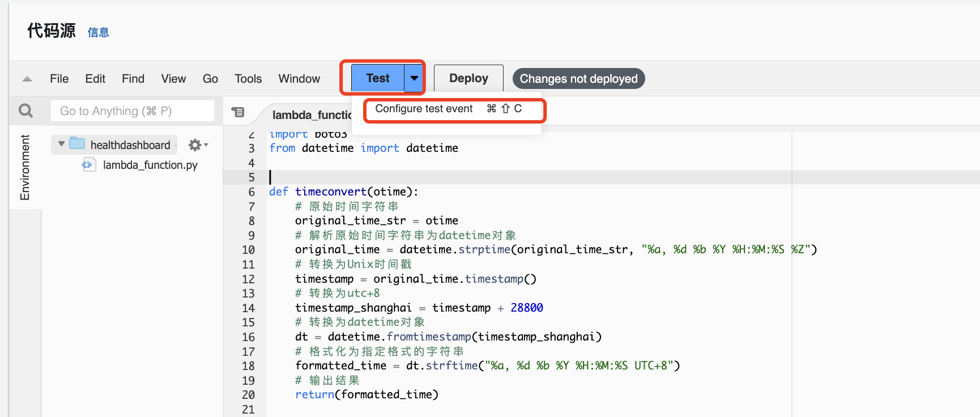Click the blue Test button

pos(378,78)
